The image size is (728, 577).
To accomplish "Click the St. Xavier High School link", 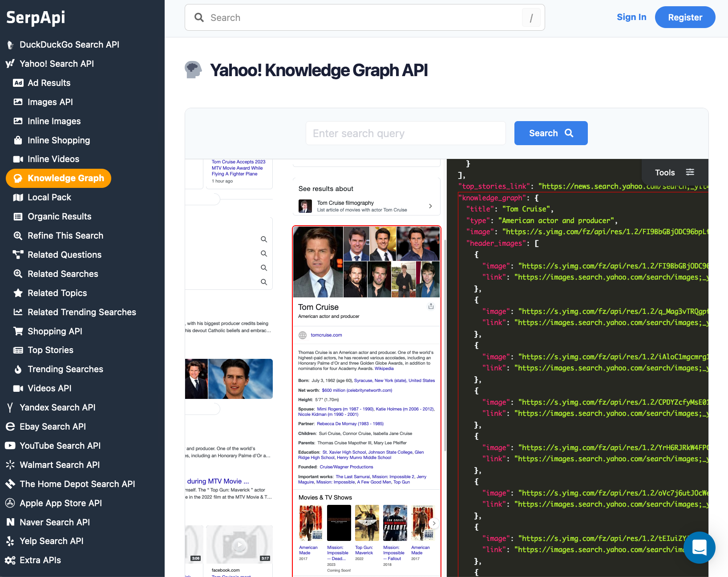I will (x=344, y=452).
